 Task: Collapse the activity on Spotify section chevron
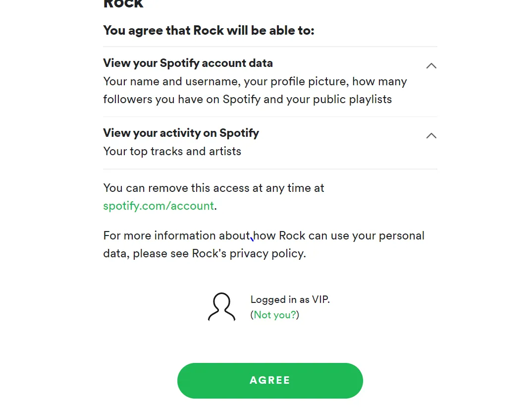click(x=431, y=135)
